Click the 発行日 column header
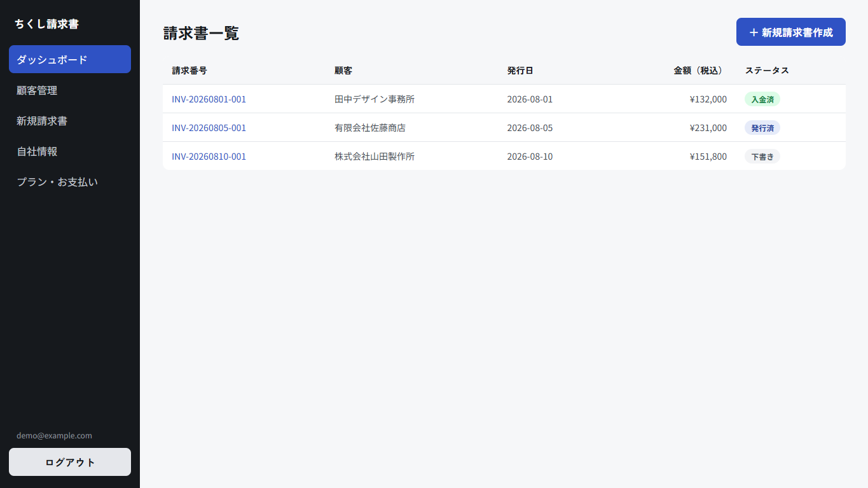 pos(520,71)
